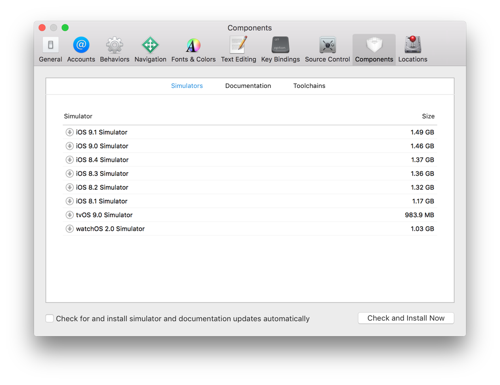This screenshot has height=385, width=500.
Task: Open the General preferences pane
Action: 50,50
